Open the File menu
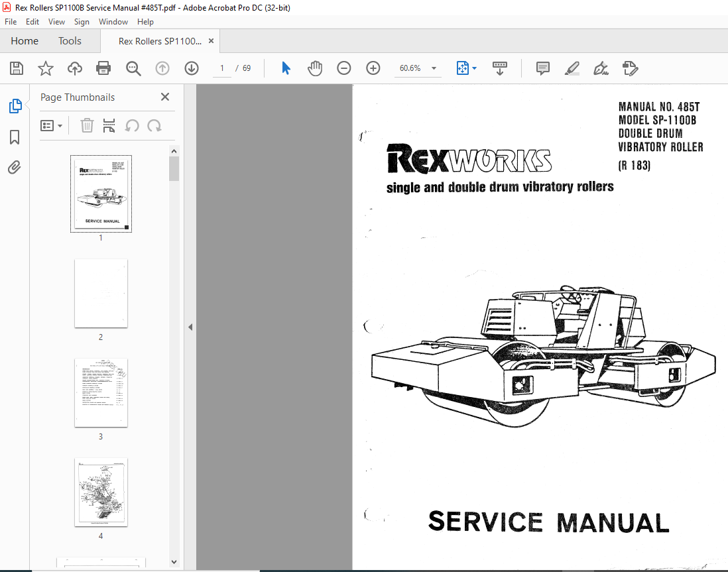 [10, 22]
